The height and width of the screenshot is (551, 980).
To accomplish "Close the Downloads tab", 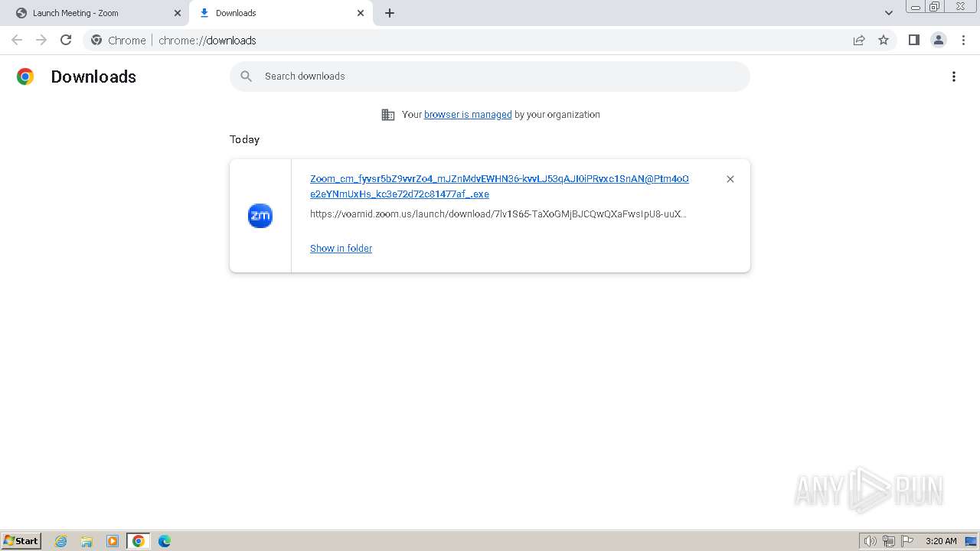I will pyautogui.click(x=361, y=13).
